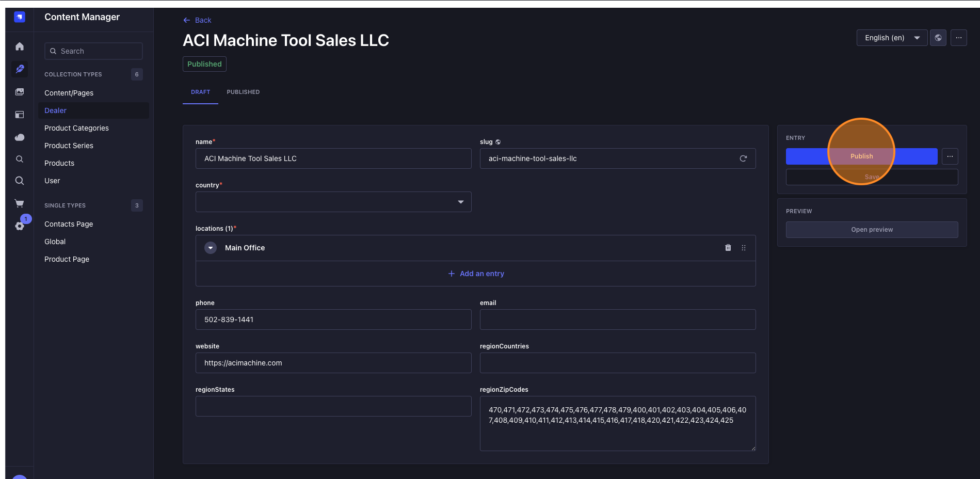980x479 pixels.
Task: Click the regionCountries field
Action: pyautogui.click(x=618, y=363)
